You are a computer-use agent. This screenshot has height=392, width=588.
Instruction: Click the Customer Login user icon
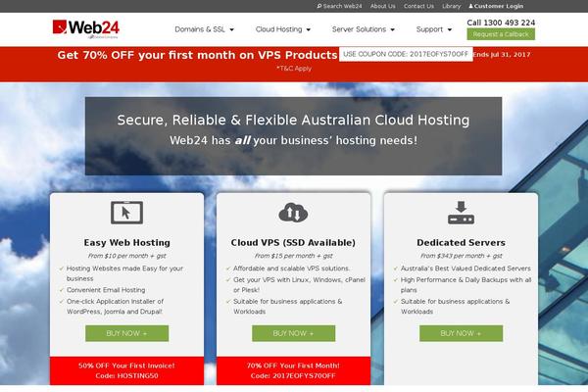470,6
